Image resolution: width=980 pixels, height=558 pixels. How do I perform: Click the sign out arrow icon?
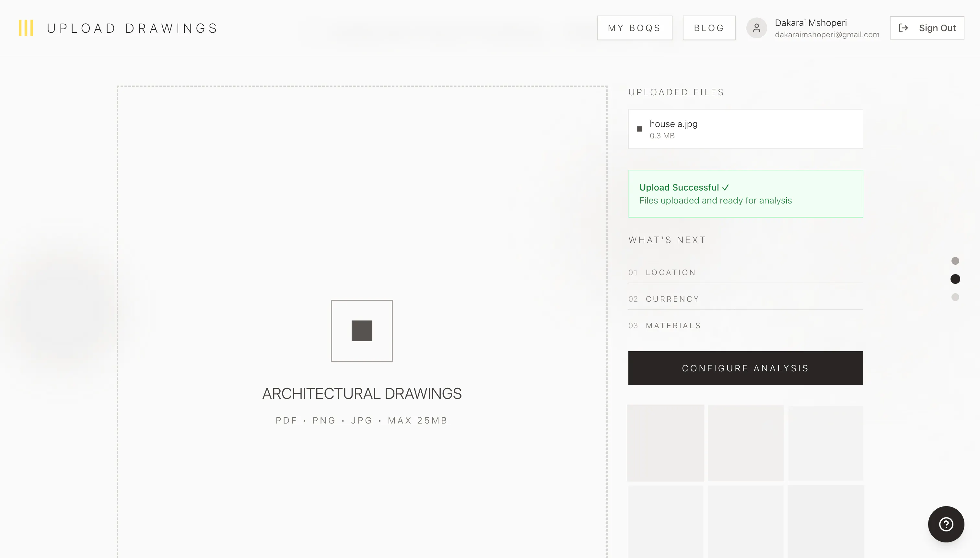tap(903, 28)
